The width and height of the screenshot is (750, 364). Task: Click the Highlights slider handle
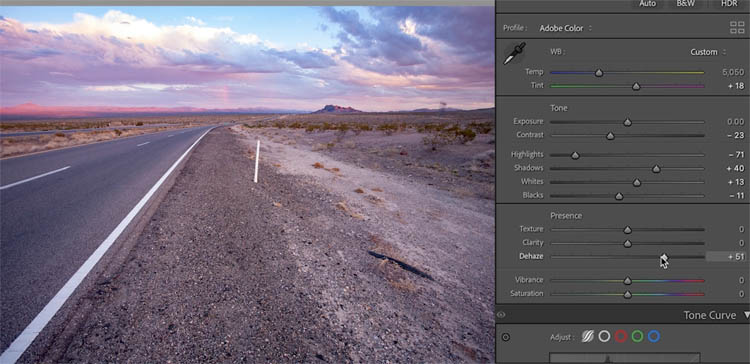(575, 155)
